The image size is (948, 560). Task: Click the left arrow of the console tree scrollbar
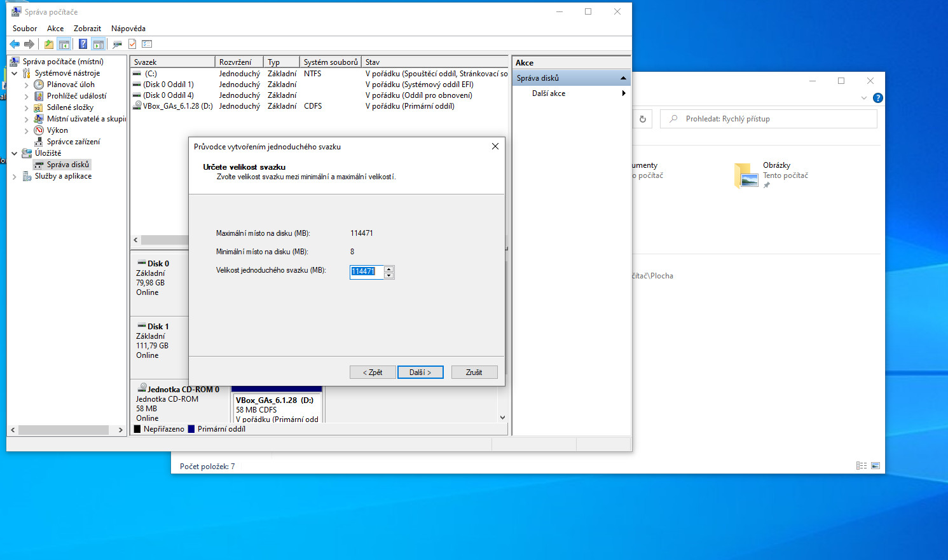click(13, 430)
